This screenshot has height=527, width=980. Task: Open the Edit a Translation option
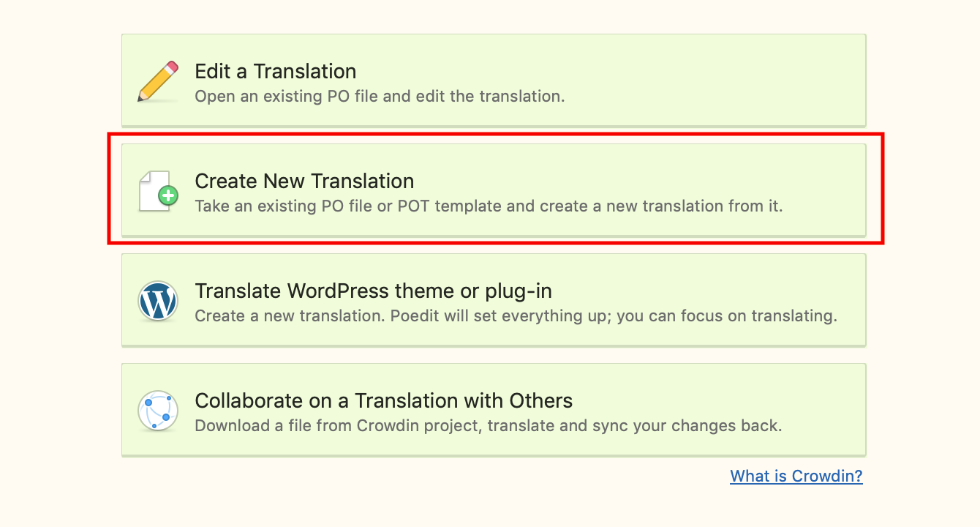point(494,80)
